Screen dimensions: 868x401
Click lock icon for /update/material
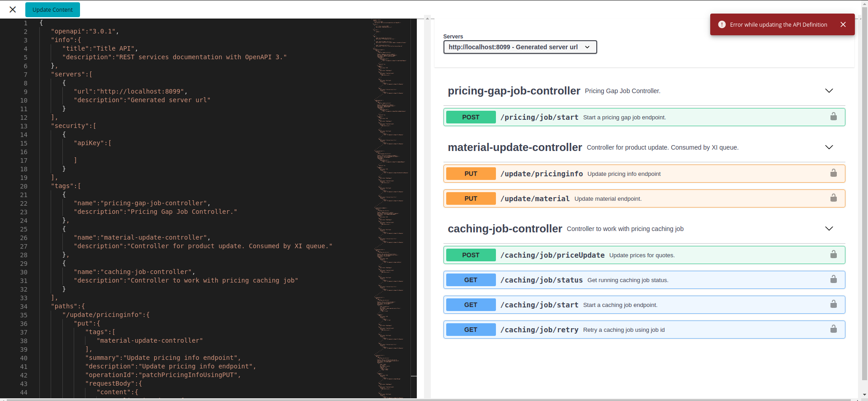tap(834, 198)
